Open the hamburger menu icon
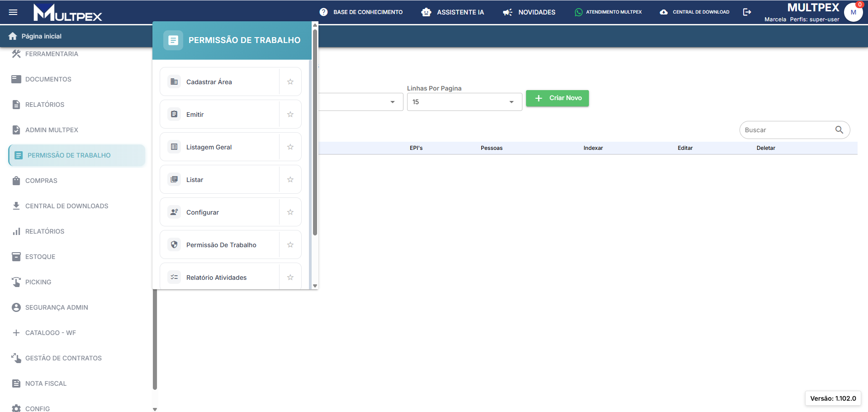 [x=13, y=12]
